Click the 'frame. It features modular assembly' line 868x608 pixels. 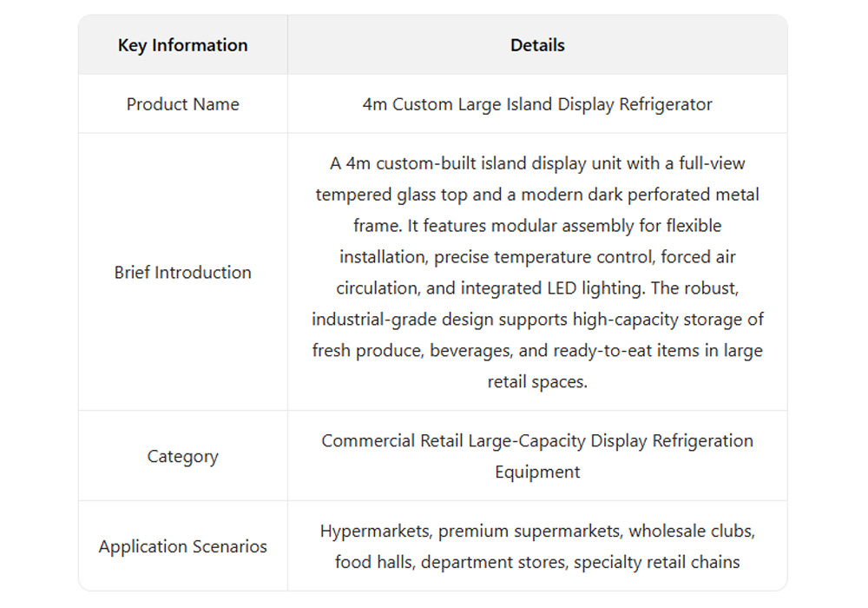[x=537, y=226]
